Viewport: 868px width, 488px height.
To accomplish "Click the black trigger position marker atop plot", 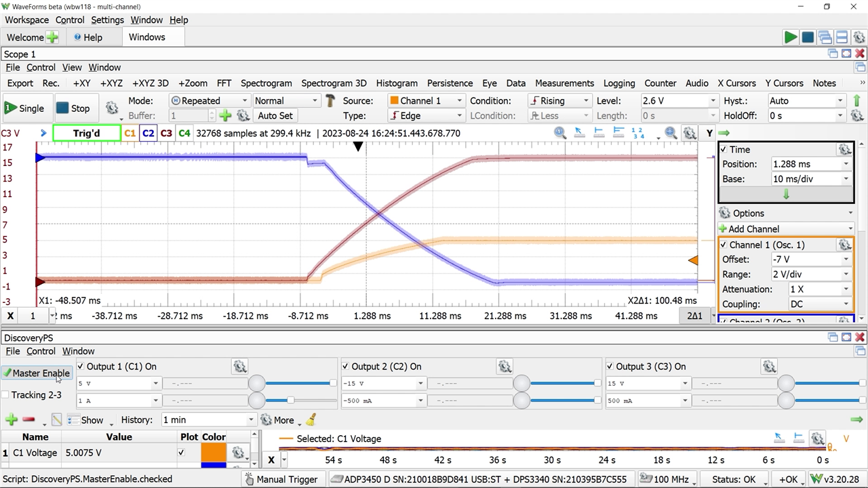I will point(359,146).
